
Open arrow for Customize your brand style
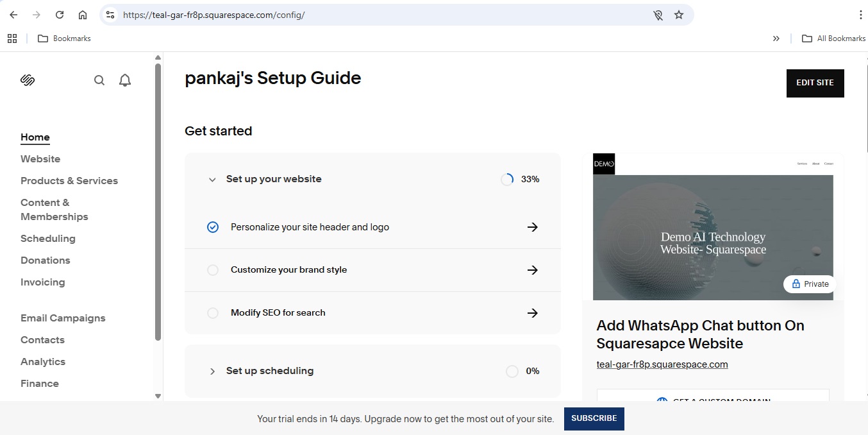532,270
